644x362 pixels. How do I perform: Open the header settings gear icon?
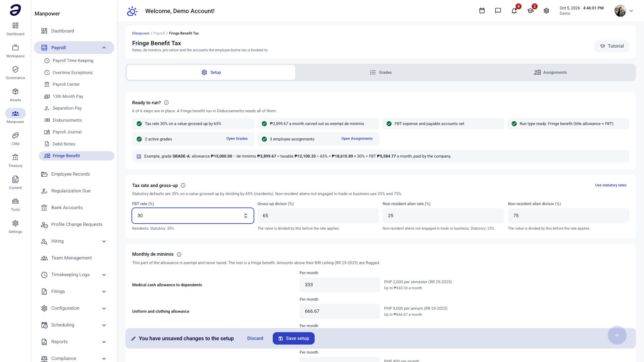pyautogui.click(x=546, y=11)
